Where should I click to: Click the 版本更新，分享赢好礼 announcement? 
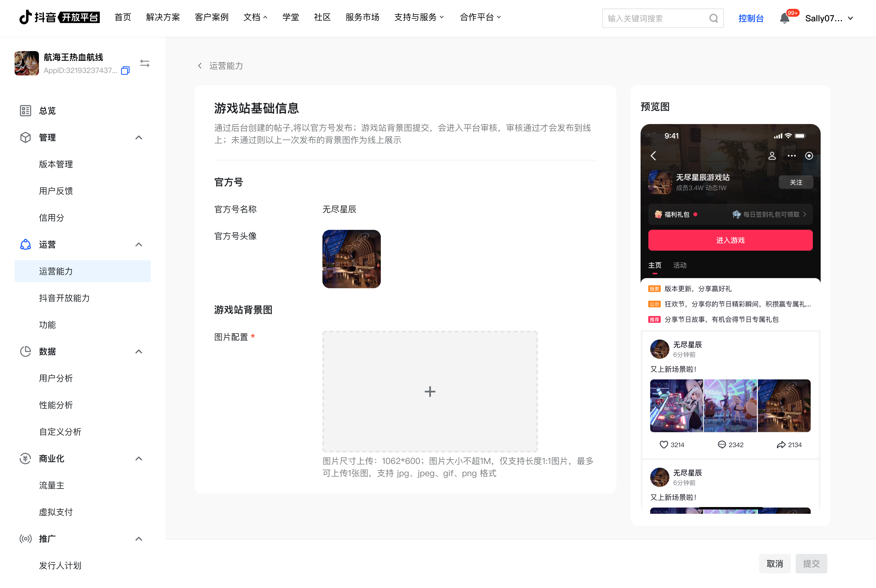tap(698, 288)
